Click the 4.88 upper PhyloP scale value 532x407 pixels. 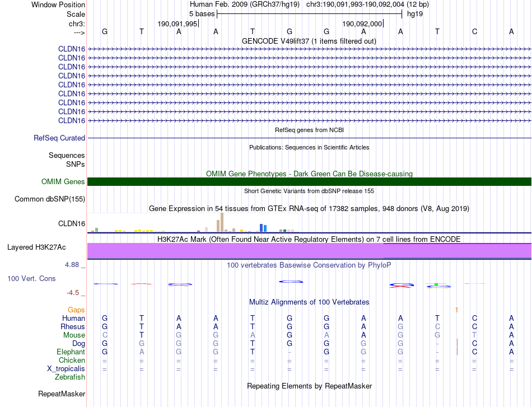[72, 265]
